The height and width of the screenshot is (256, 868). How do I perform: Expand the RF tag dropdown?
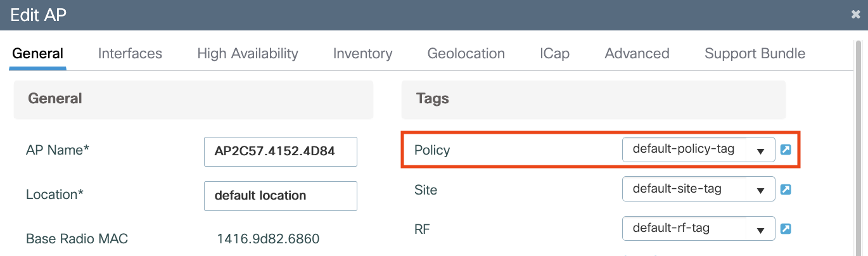point(698,228)
